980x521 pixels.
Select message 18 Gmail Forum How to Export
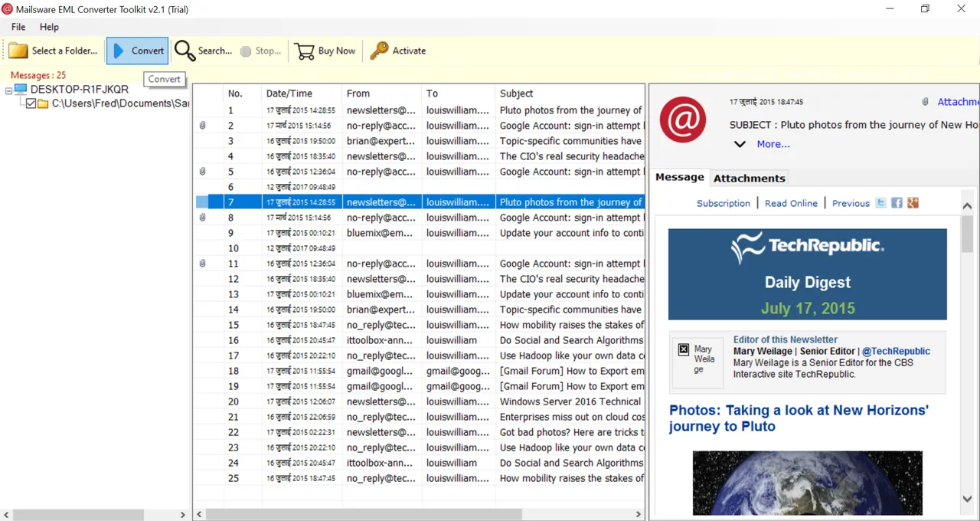[419, 371]
